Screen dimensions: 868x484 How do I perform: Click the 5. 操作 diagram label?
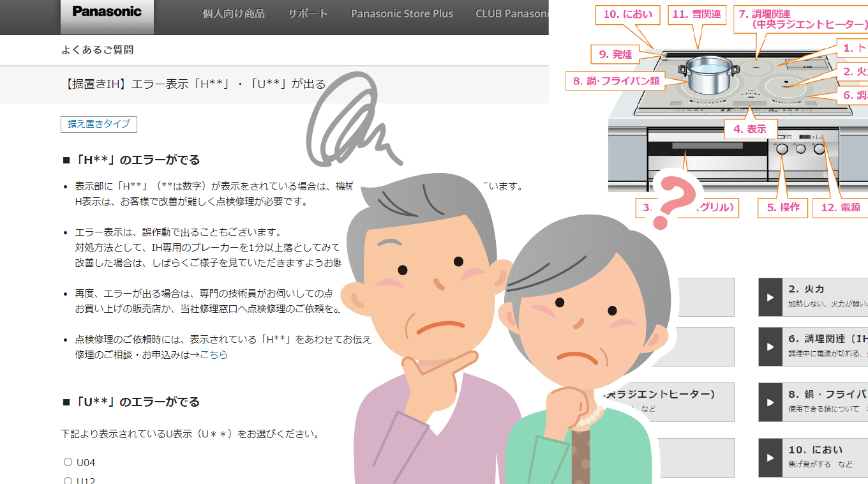click(x=783, y=208)
